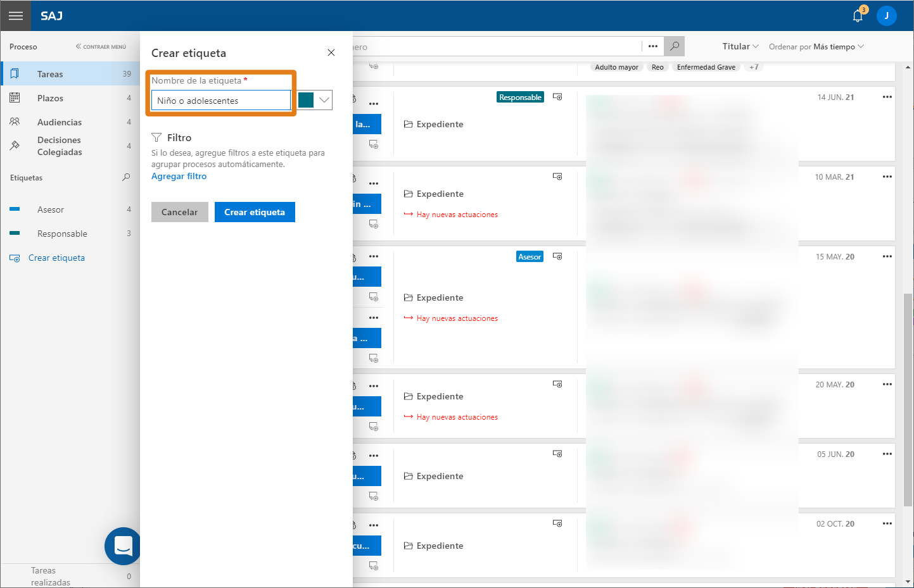Click the Crear etiqueta blue button
This screenshot has height=588, width=914.
pyautogui.click(x=255, y=212)
